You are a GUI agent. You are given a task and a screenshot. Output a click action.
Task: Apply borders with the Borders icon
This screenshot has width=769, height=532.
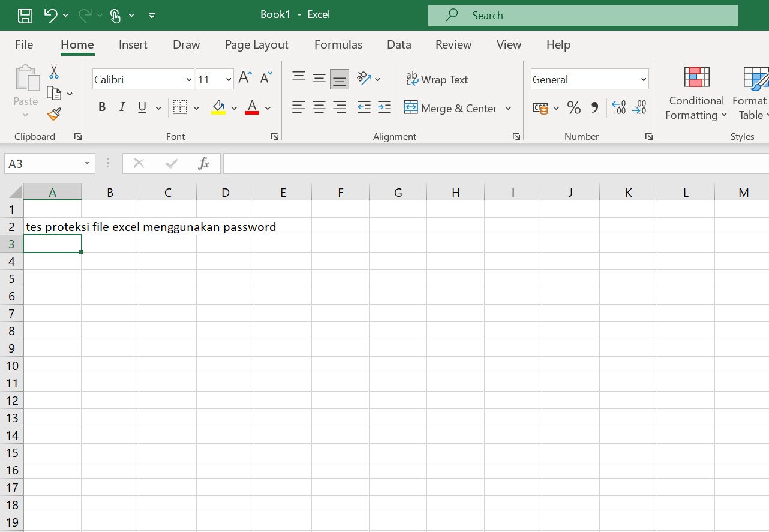[180, 107]
